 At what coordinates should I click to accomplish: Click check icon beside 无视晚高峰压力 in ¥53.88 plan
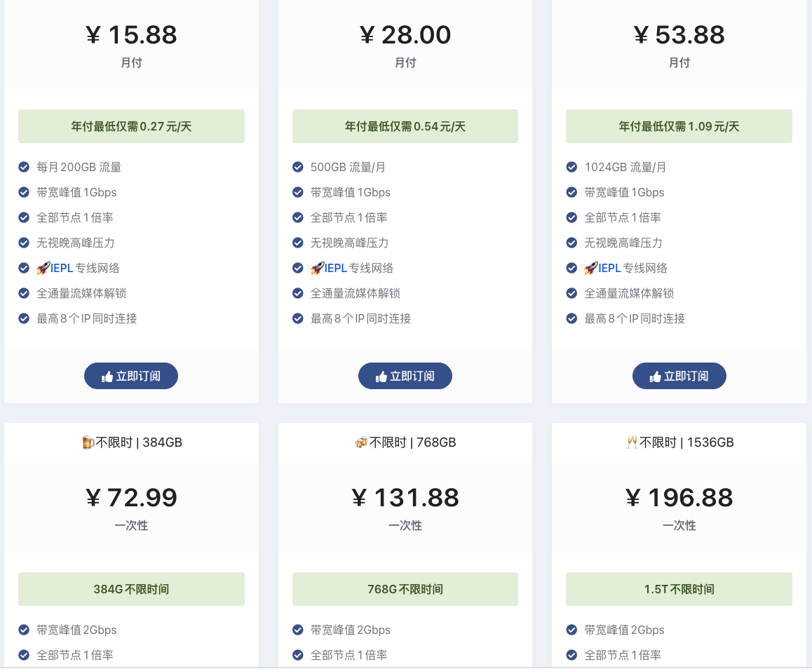point(571,243)
